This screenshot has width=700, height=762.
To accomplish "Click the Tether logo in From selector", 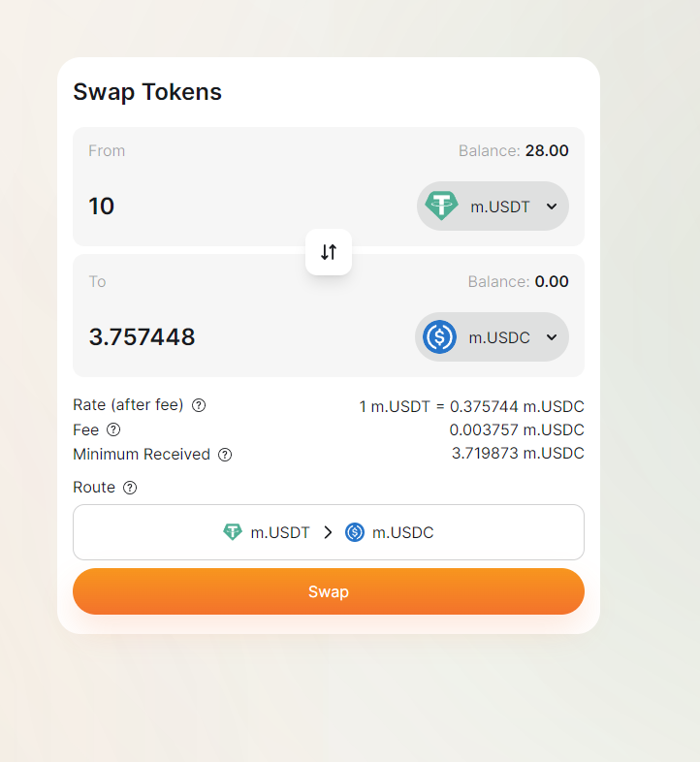I will (442, 206).
